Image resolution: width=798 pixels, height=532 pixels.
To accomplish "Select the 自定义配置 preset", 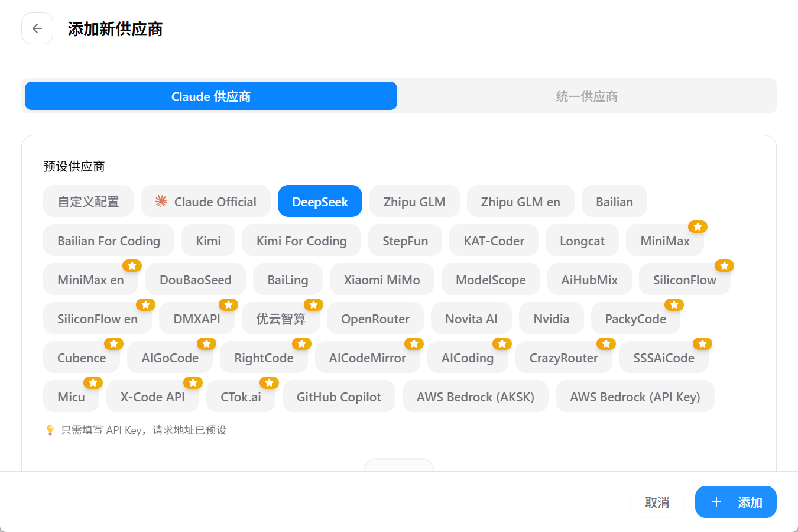I will pos(88,202).
